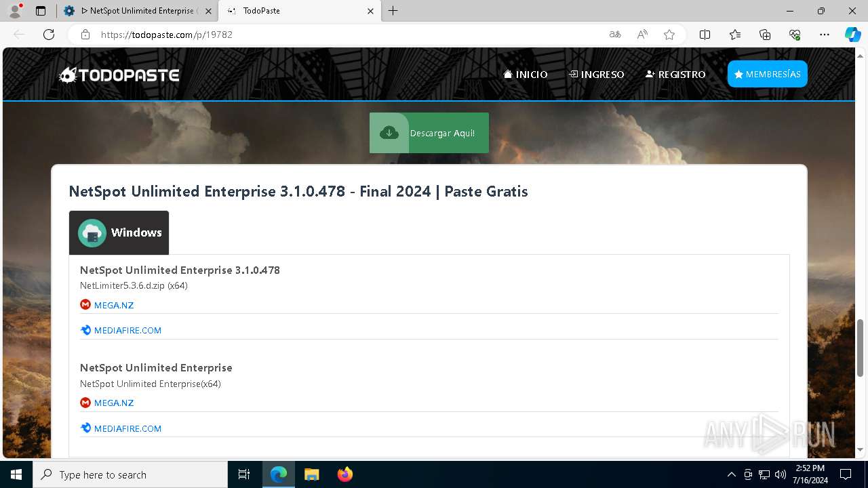Open Microsoft Edge from the taskbar
The image size is (868, 488).
[279, 474]
